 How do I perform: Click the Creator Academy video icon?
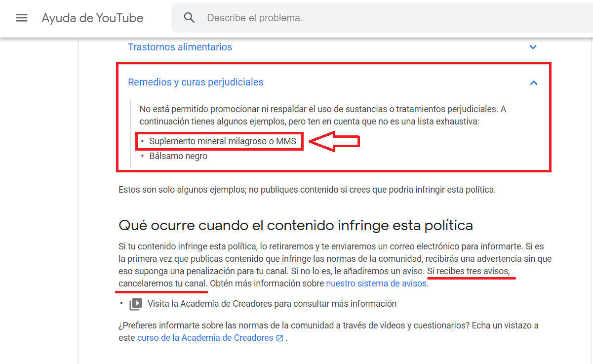[135, 304]
